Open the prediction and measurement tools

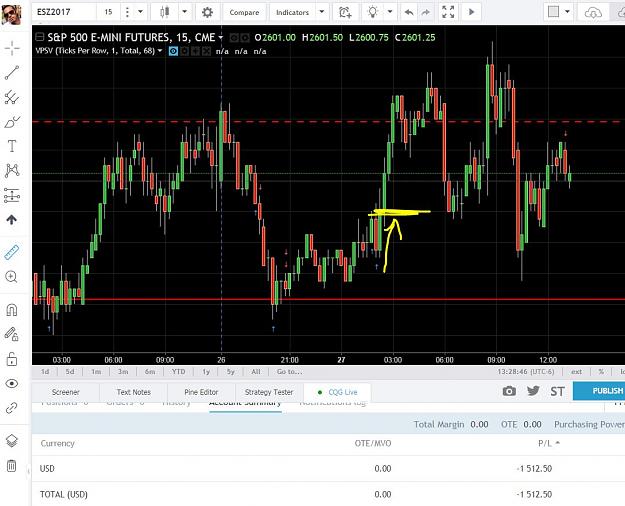[12, 195]
